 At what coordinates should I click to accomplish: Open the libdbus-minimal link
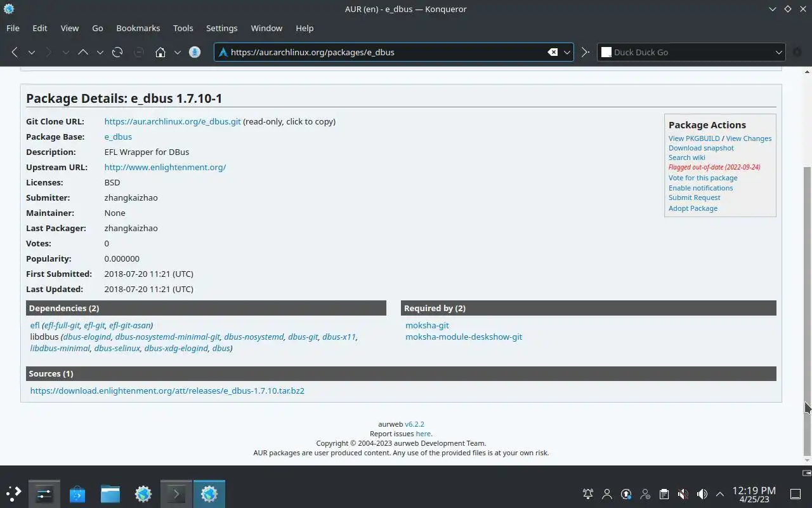pos(60,348)
